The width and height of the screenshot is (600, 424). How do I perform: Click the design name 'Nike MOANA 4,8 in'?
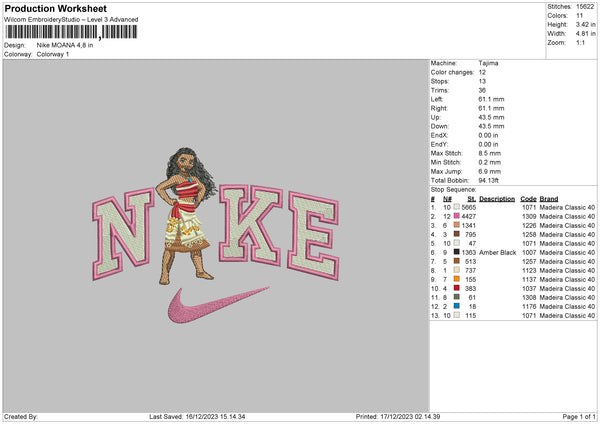[65, 45]
